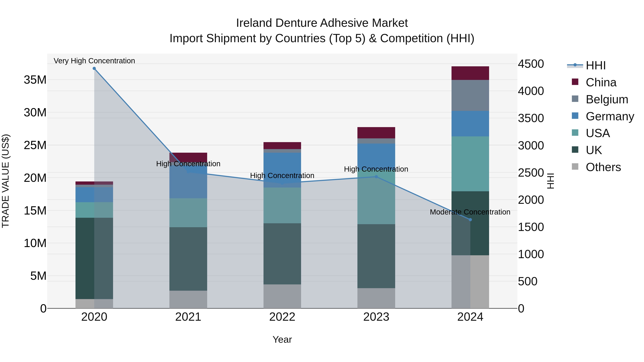Toggle the Belgium legend swatch
The image size is (644, 362).
[x=575, y=99]
